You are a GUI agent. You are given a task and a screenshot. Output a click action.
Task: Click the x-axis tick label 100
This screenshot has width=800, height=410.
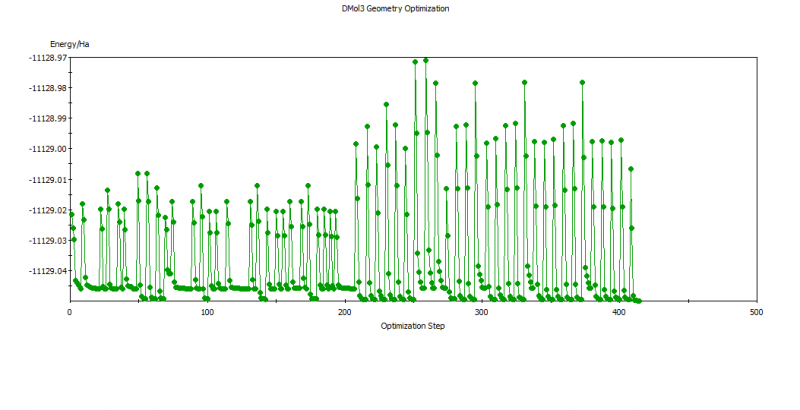click(207, 312)
